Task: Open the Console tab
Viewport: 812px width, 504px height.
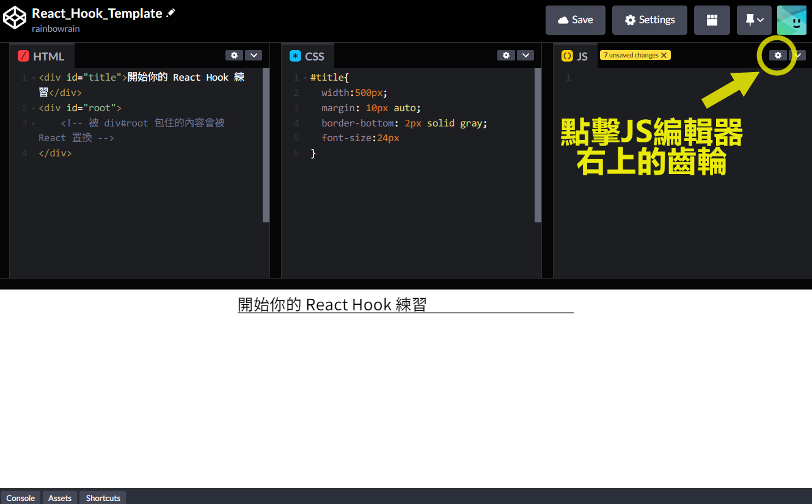Action: [x=20, y=497]
